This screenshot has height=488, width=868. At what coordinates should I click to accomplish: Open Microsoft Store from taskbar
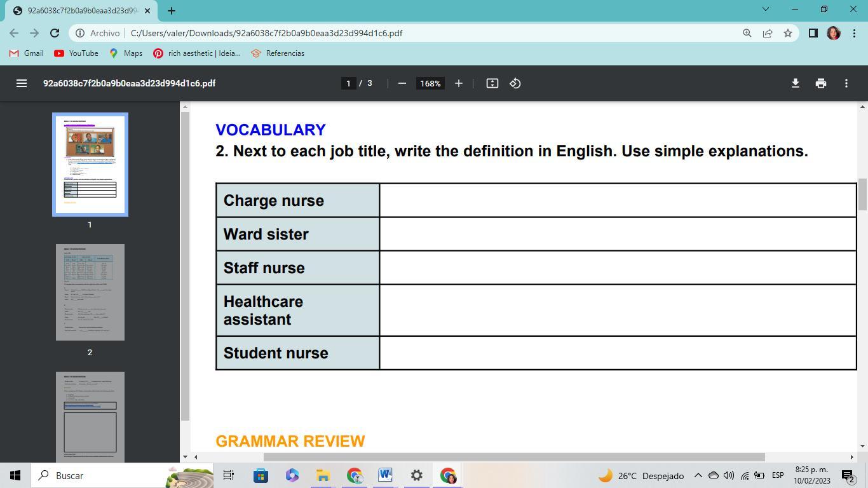pos(261,475)
